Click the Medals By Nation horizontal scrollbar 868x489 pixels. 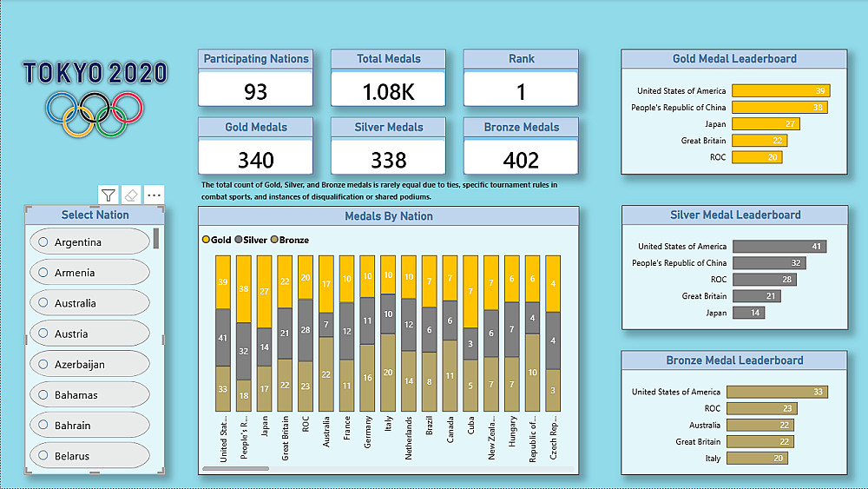(x=236, y=468)
